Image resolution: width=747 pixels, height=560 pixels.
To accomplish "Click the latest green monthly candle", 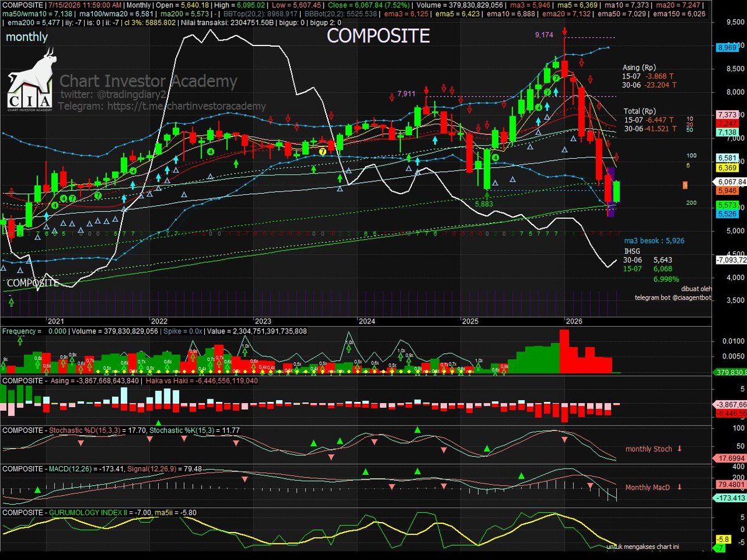I will 616,192.
